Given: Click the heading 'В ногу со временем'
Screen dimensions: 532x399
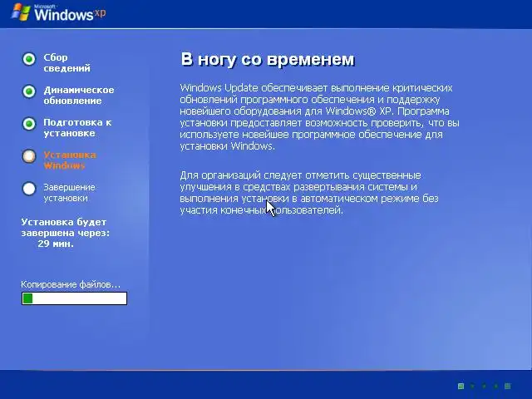Looking at the screenshot, I should tap(268, 59).
